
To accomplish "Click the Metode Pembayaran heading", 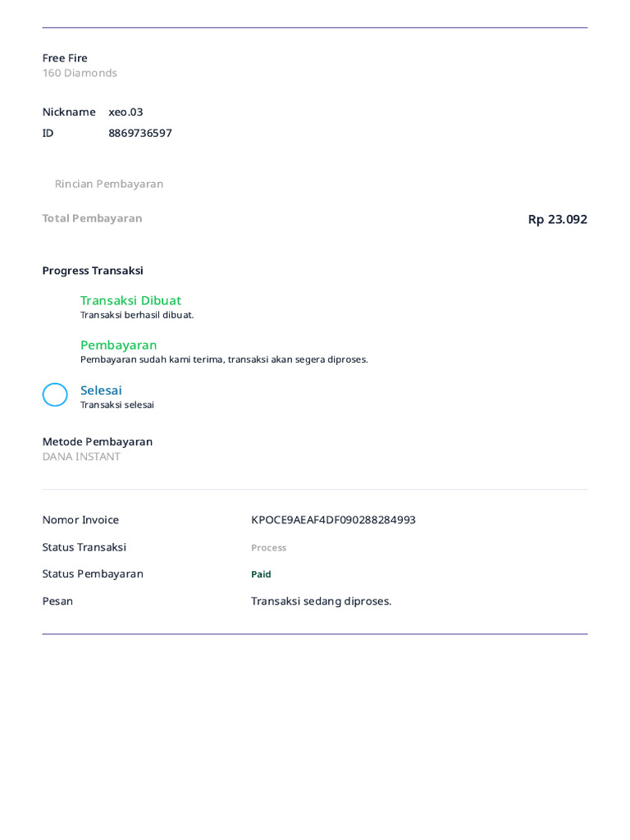I will point(98,442).
